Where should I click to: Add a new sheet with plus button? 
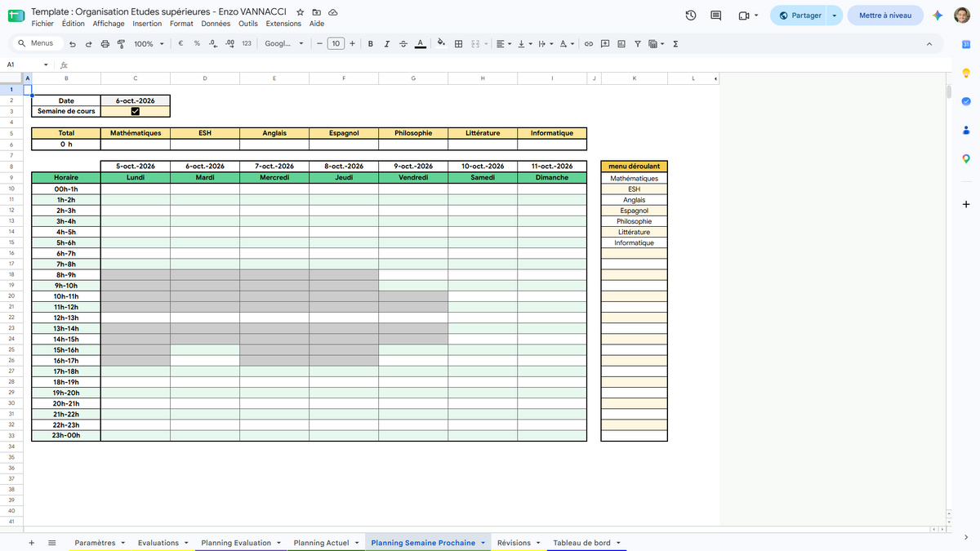(32, 543)
